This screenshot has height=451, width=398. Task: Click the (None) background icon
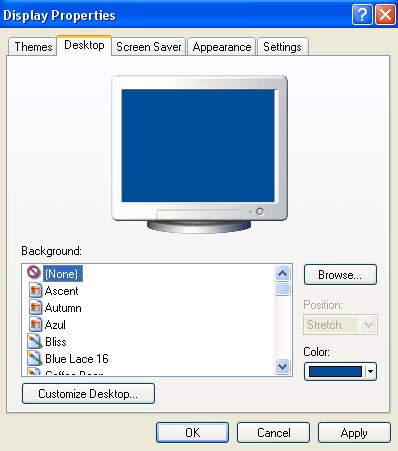tap(34, 272)
